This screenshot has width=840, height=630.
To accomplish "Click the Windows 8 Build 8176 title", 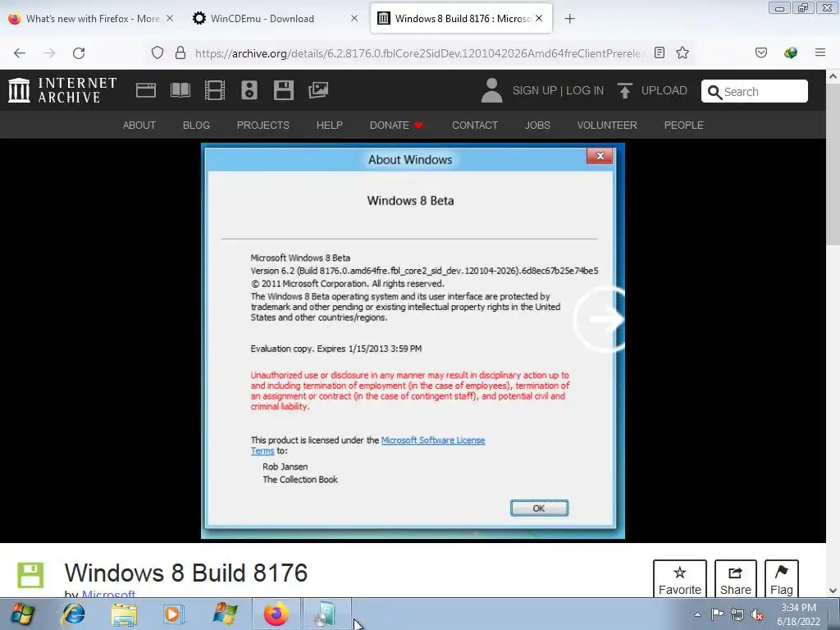I will click(x=186, y=573).
